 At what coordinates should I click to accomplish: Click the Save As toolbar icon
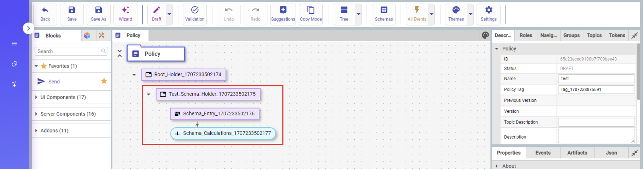tap(98, 14)
